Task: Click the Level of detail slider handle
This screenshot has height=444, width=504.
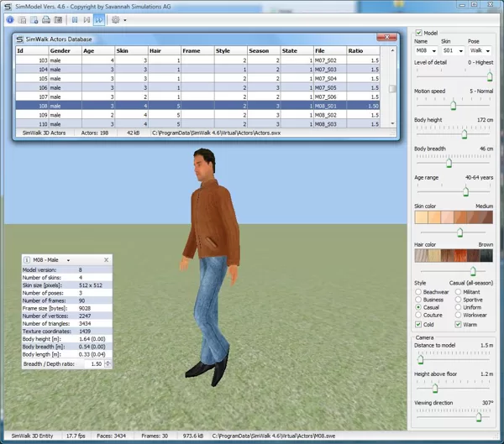Action: 490,76
